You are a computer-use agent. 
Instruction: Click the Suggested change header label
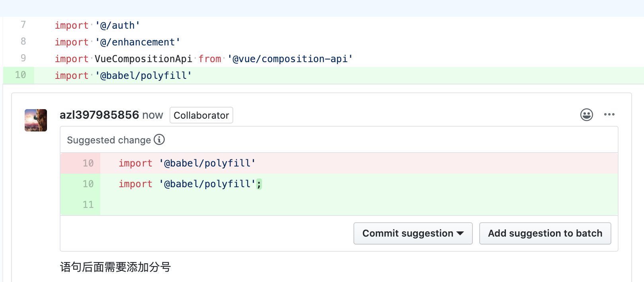(109, 140)
